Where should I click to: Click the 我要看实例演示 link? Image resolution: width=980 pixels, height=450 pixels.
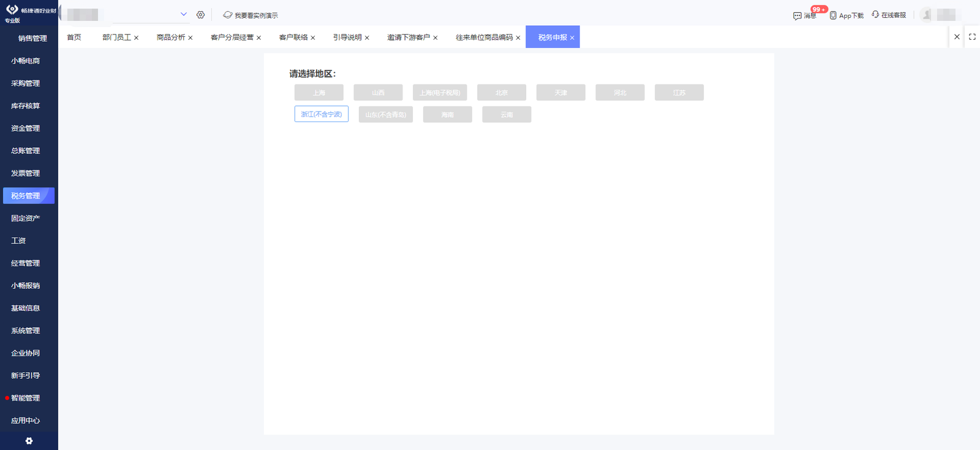pos(256,15)
